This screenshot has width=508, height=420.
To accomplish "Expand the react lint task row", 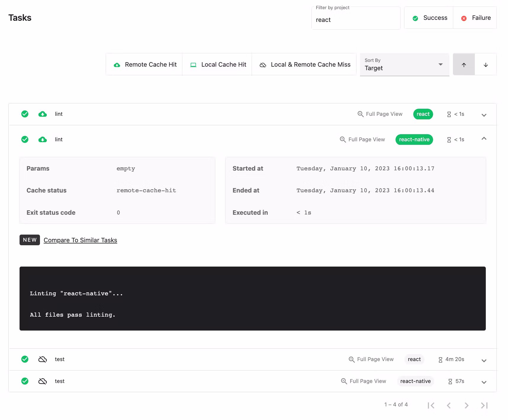I will click(x=484, y=115).
